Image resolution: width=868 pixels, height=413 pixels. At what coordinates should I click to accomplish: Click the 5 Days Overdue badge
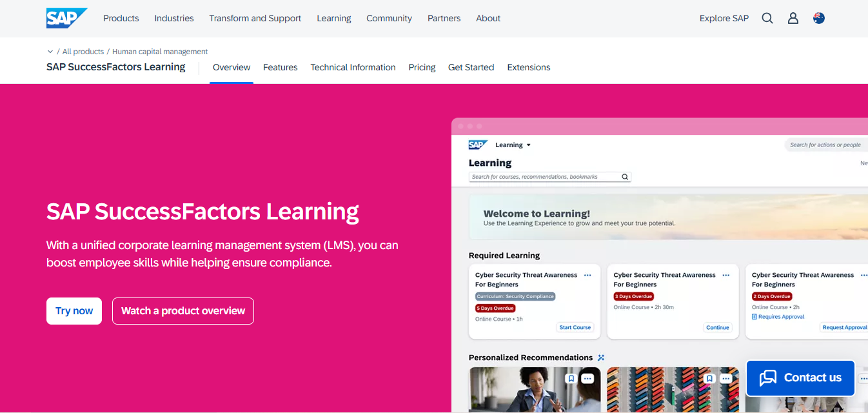(495, 308)
